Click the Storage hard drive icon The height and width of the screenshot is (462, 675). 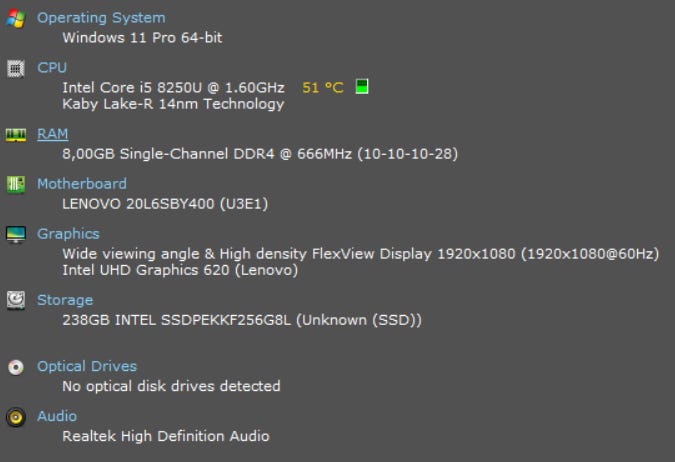(15, 300)
